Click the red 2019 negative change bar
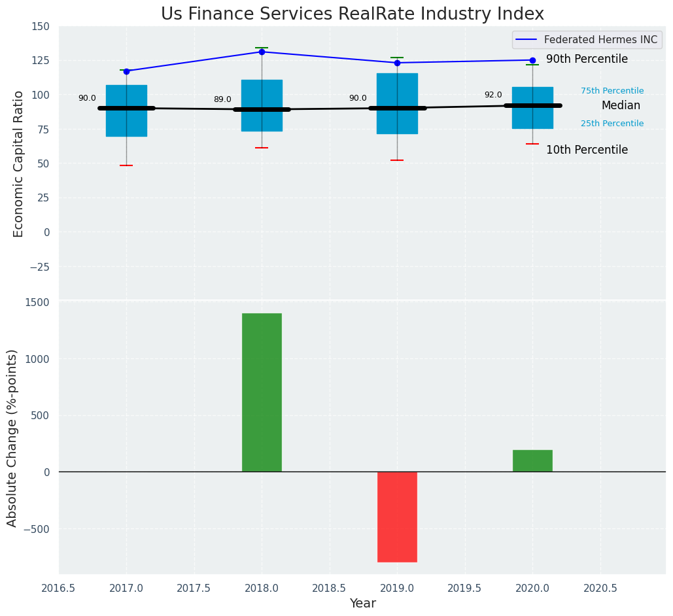 click(397, 517)
